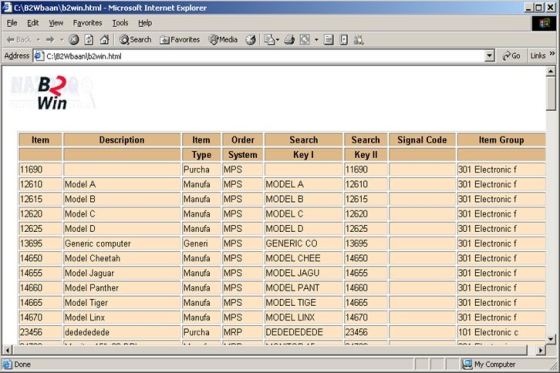The width and height of the screenshot is (560, 373).
Task: Open the History pane icon
Action: pos(251,40)
